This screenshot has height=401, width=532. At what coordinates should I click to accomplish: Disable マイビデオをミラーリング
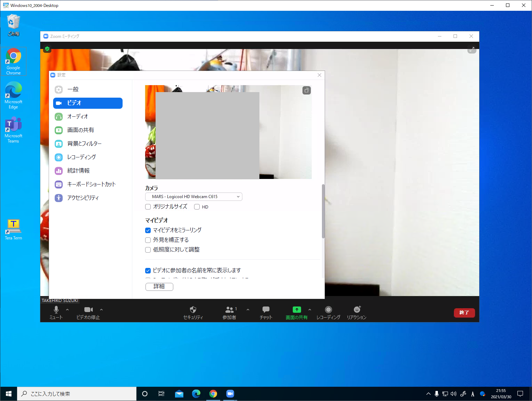(x=148, y=230)
